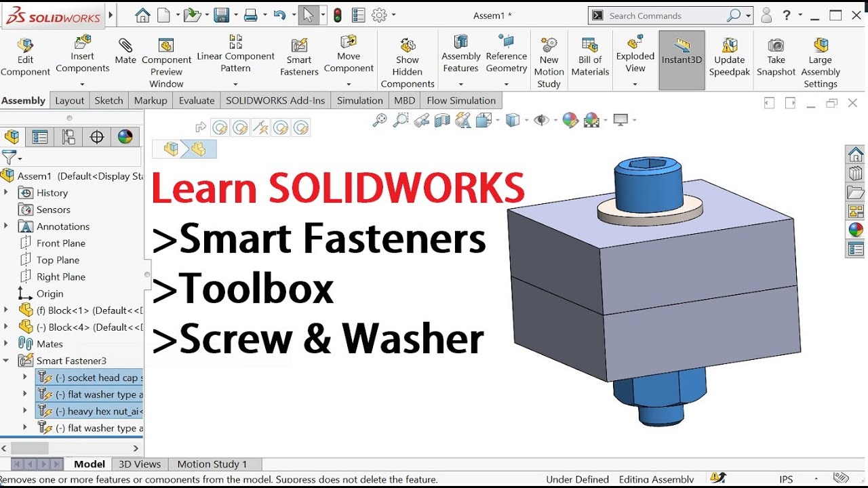Select the Top Plane tree item
The width and height of the screenshot is (868, 488).
pos(58,260)
